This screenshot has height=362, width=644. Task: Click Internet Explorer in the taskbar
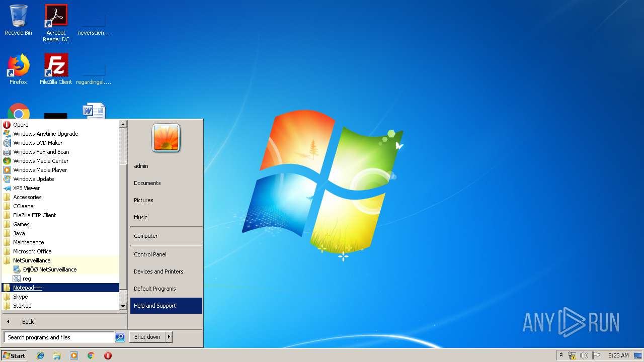(40, 355)
